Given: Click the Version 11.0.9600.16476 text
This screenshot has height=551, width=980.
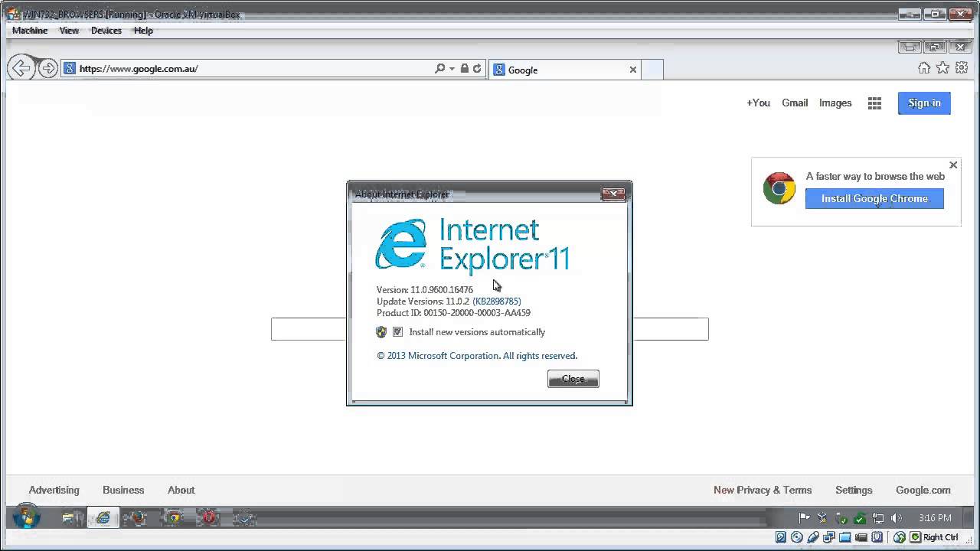Looking at the screenshot, I should [x=425, y=290].
